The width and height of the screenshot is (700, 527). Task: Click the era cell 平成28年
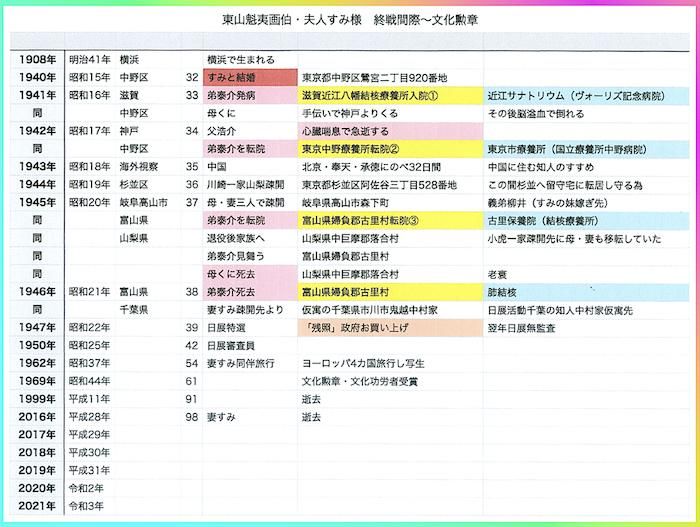(x=90, y=417)
